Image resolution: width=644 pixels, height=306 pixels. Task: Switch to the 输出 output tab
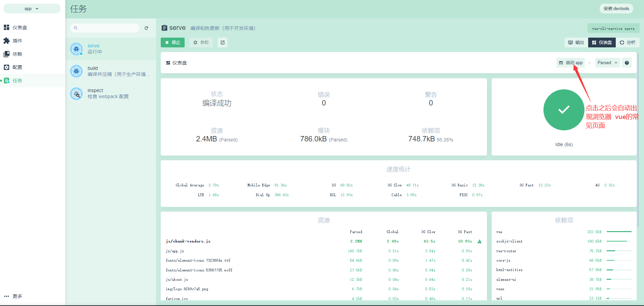coord(576,42)
